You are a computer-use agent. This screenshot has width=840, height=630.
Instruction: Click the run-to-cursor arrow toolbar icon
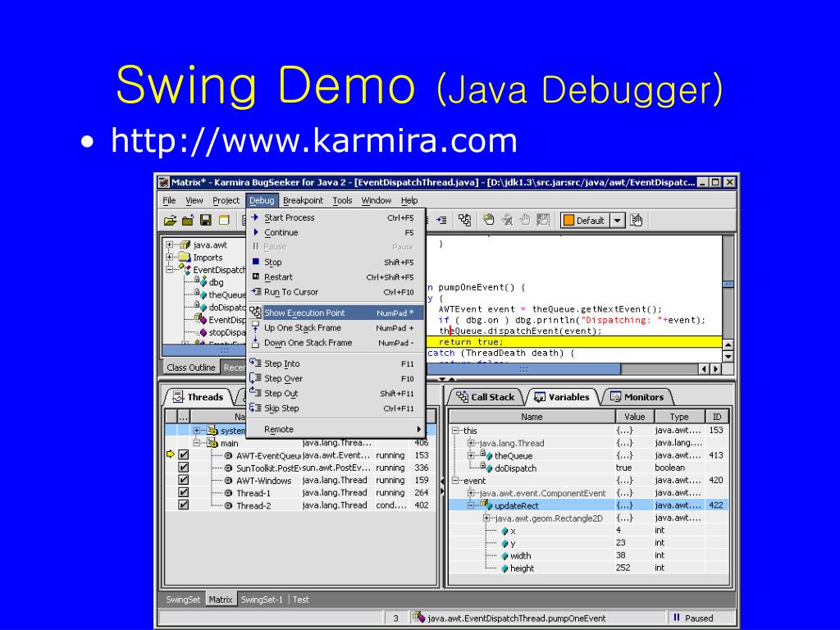[441, 220]
